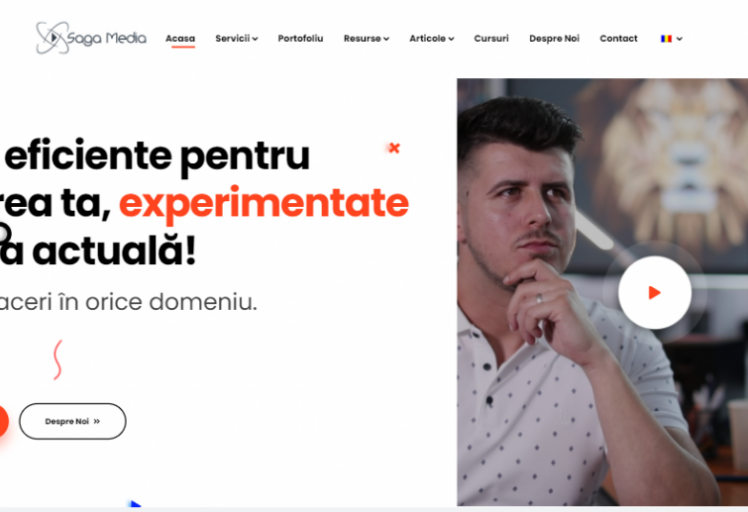Click the Saga Media logo
This screenshot has height=512, width=748.
[91, 38]
